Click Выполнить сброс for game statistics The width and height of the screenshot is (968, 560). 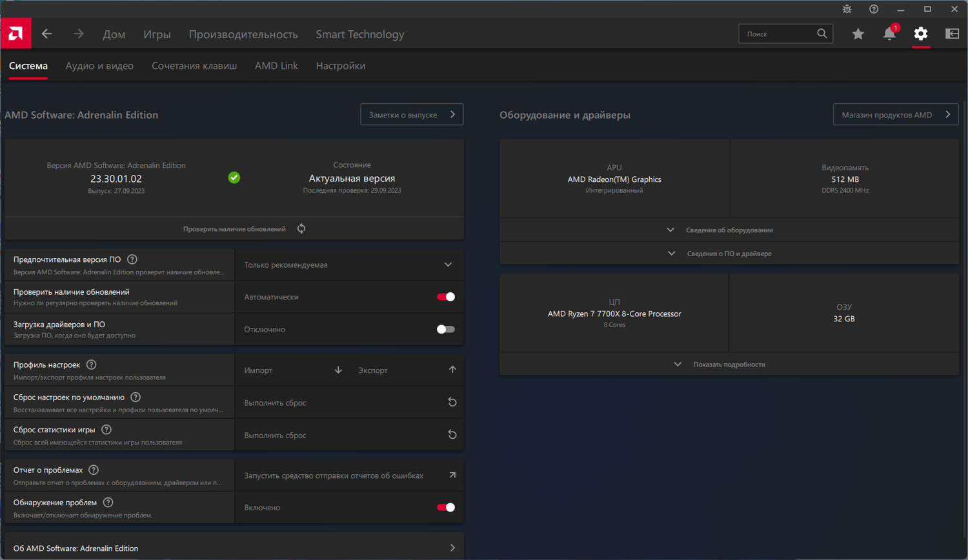tap(348, 435)
